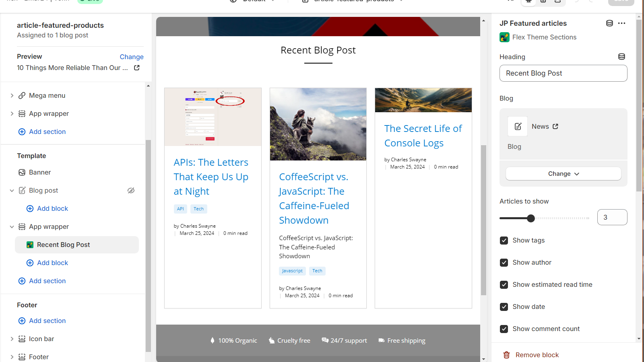Collapse the App wrapper section
This screenshot has width=644, height=362.
point(12,226)
